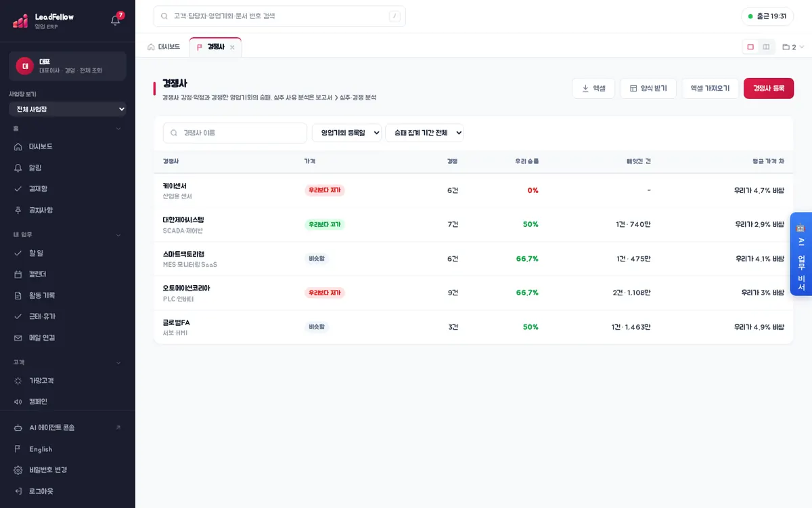
Task: Open 비밀번호 변경 in the sidebar
Action: (x=68, y=470)
